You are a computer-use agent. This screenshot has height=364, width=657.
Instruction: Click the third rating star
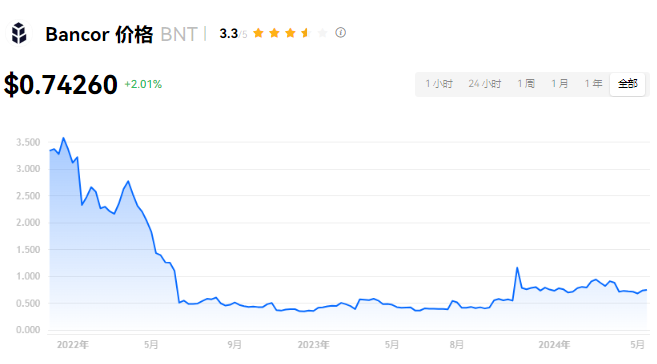[290, 33]
